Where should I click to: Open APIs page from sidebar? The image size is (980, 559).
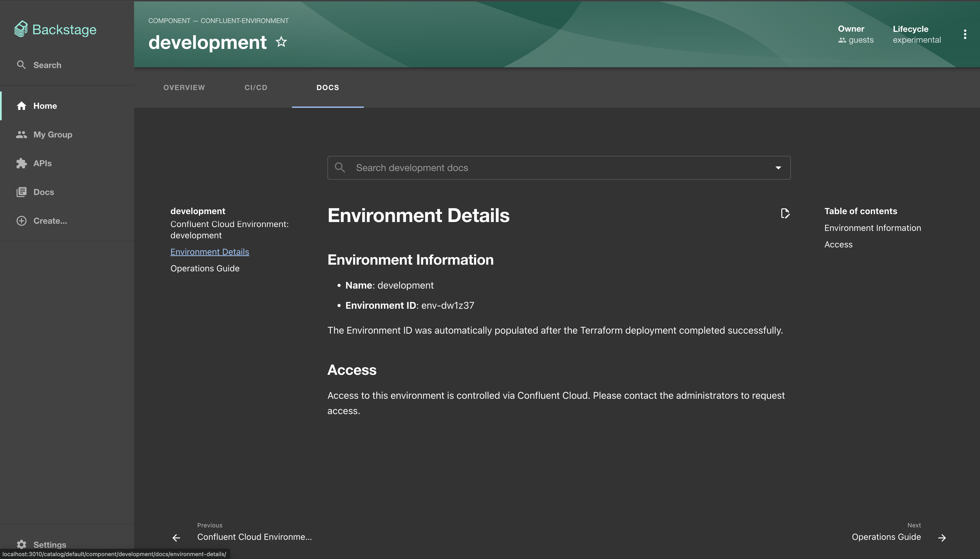pyautogui.click(x=34, y=163)
